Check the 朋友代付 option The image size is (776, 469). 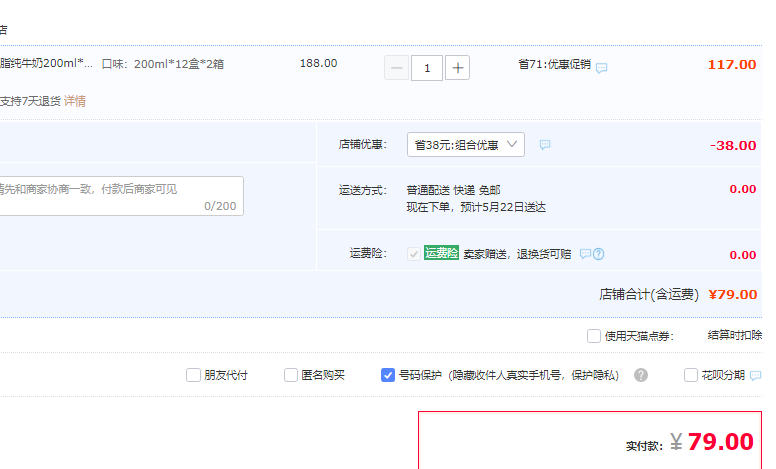click(x=193, y=375)
